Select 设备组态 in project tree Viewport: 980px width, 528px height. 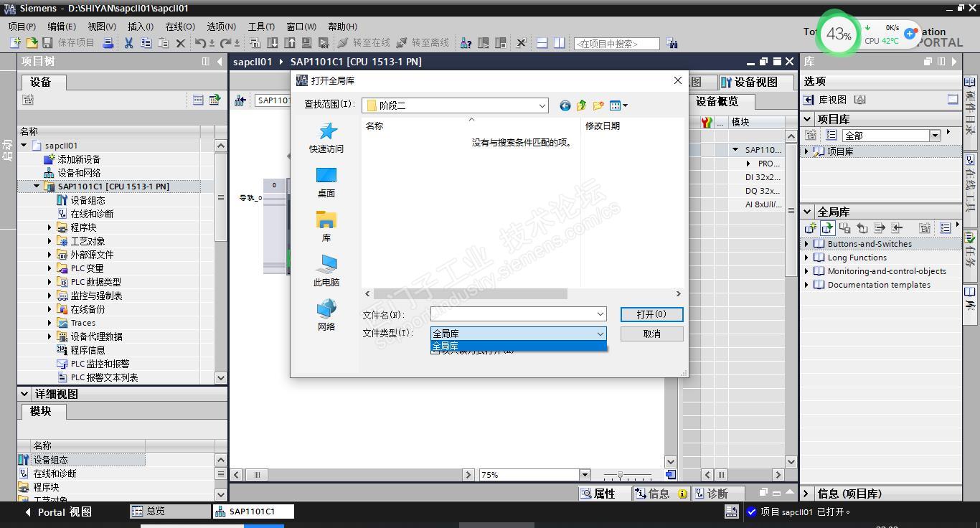pos(88,200)
